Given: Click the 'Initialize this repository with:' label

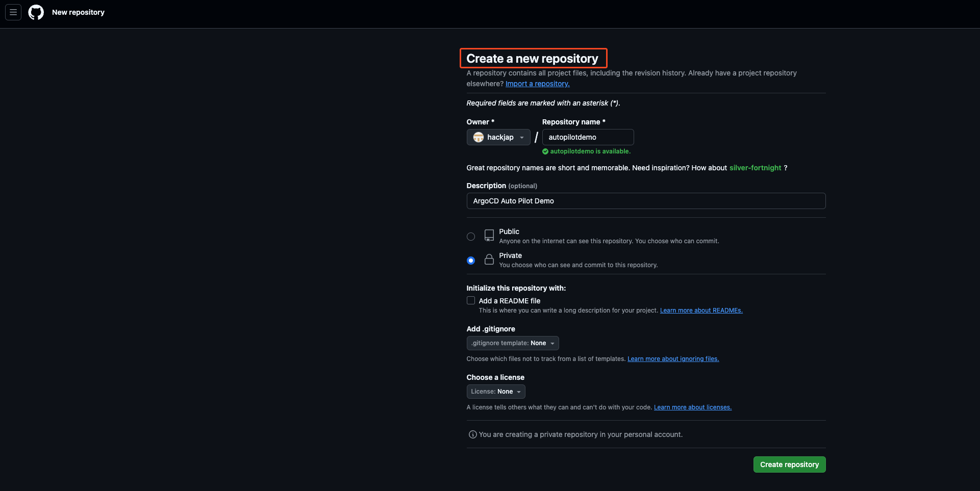Looking at the screenshot, I should click(x=516, y=288).
